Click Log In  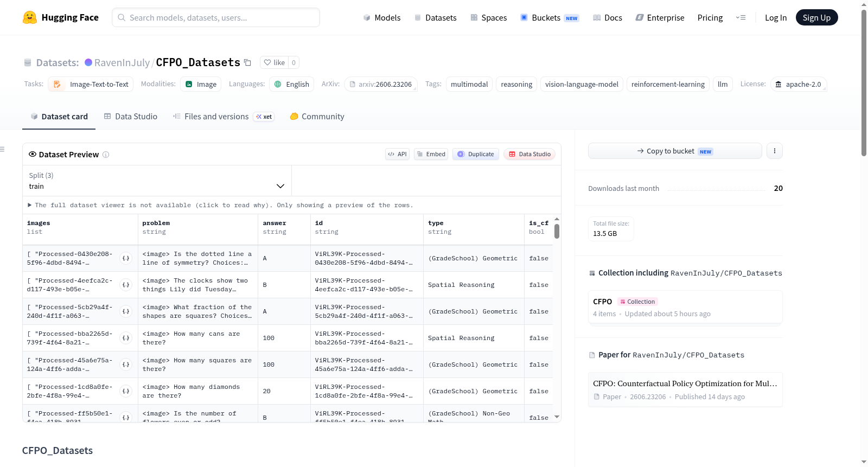776,17
